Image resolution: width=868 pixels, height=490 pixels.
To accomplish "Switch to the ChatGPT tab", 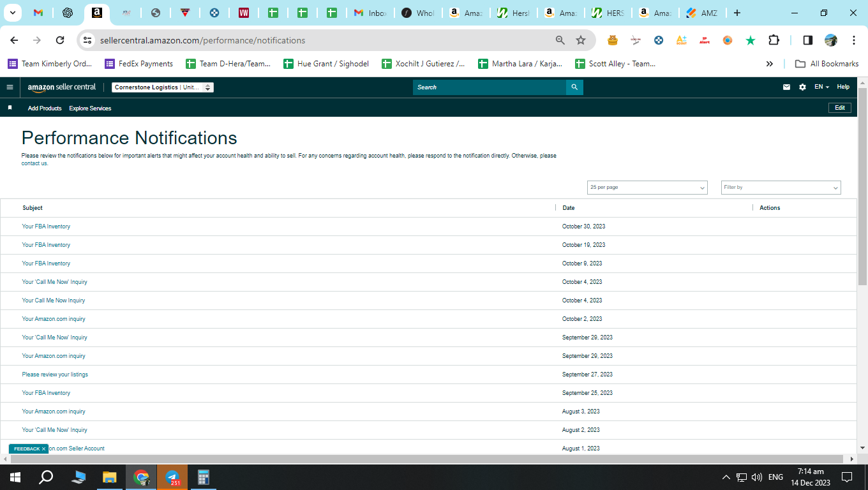I will coord(68,13).
